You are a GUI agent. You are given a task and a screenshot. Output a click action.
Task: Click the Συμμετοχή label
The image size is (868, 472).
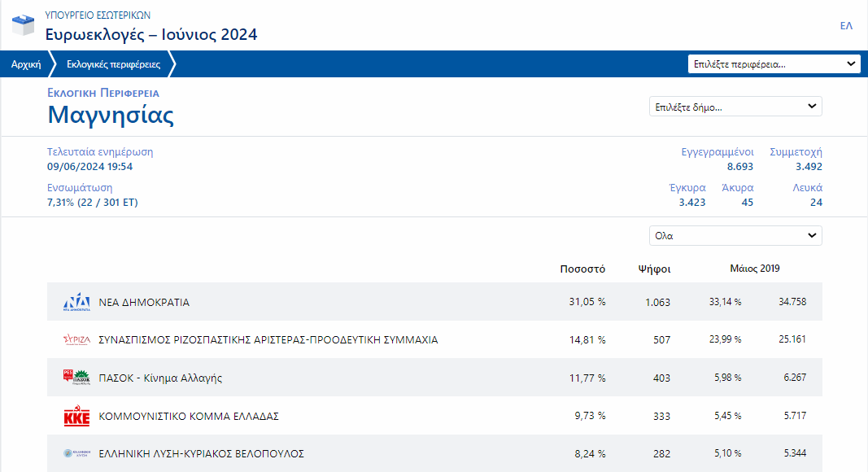[796, 152]
